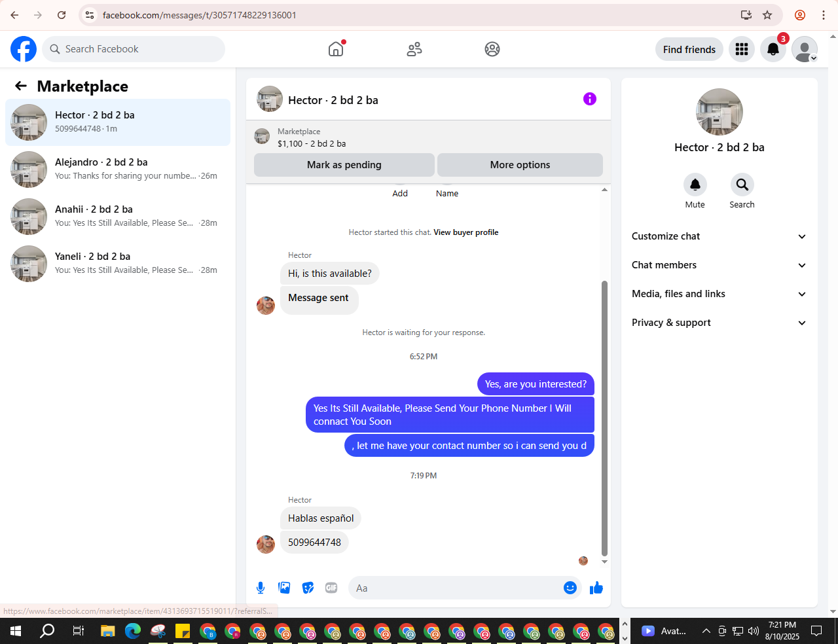Open Anahii conversation in list
This screenshot has width=838, height=644.
coord(118,217)
